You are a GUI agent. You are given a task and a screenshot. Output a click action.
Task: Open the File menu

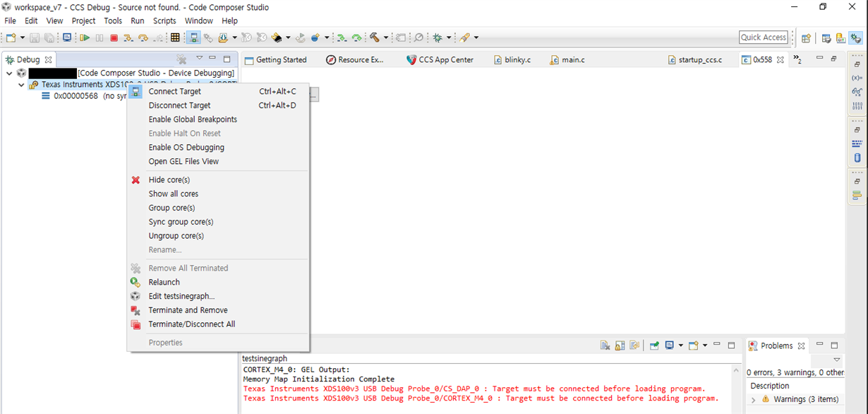pos(11,20)
